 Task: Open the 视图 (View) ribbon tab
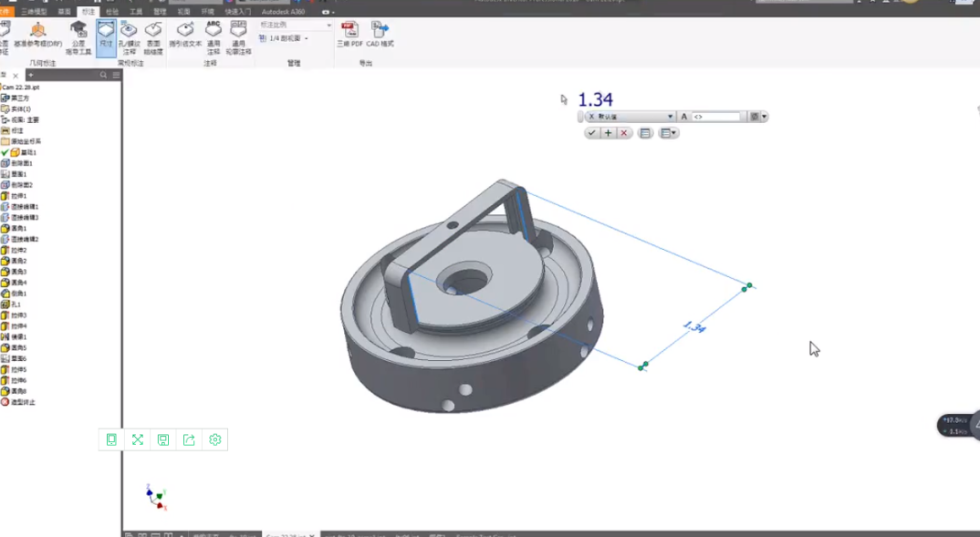point(183,12)
